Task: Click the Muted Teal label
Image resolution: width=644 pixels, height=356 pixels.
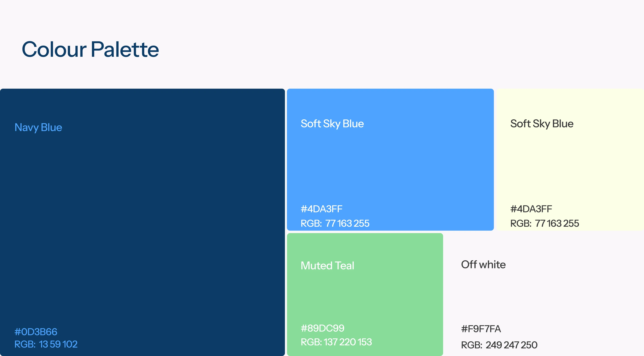Action: point(328,266)
